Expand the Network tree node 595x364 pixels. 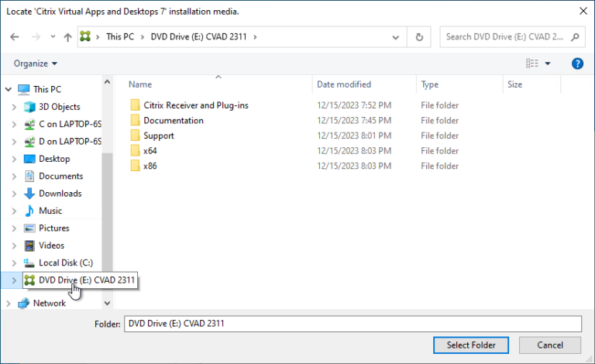pyautogui.click(x=8, y=304)
